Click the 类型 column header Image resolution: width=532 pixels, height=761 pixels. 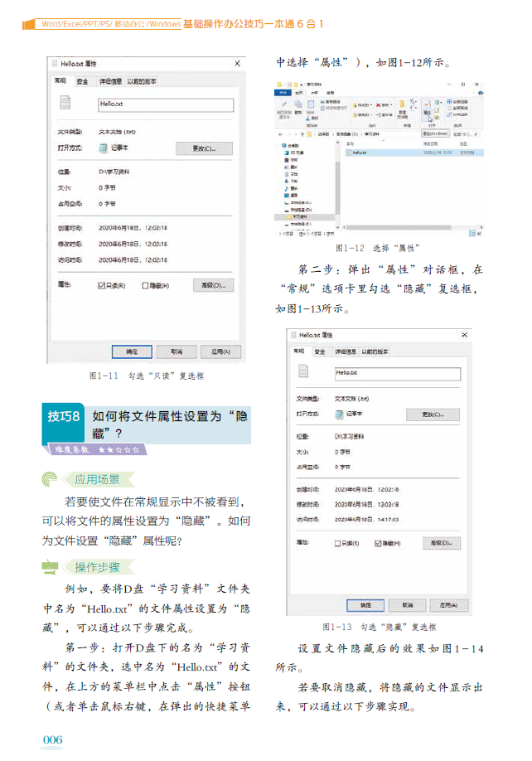click(x=463, y=143)
